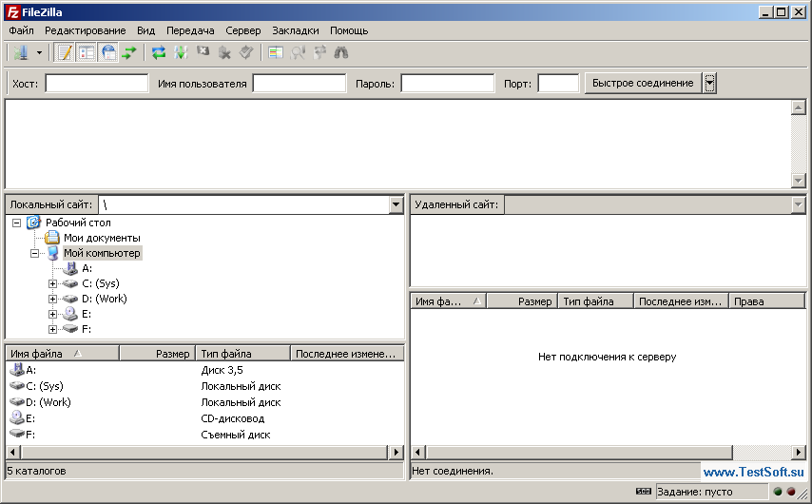
Task: Toggle transfer queue display (green arrows)
Action: coord(129,52)
